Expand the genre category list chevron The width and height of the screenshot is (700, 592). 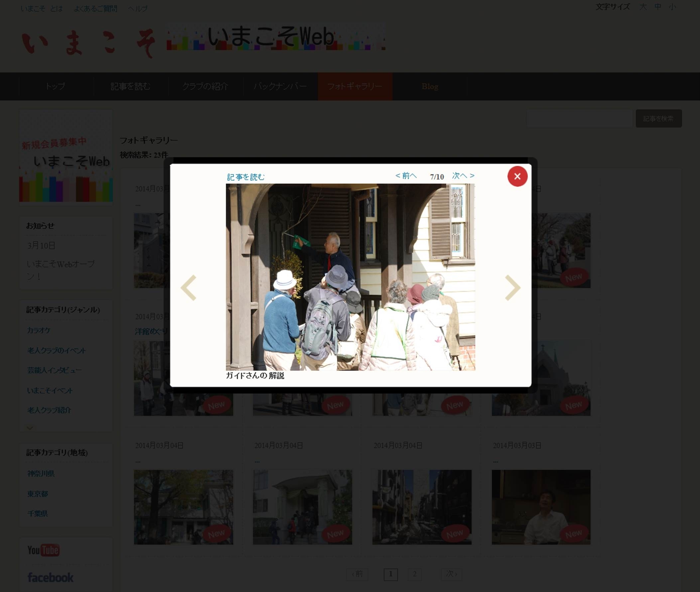tap(30, 427)
